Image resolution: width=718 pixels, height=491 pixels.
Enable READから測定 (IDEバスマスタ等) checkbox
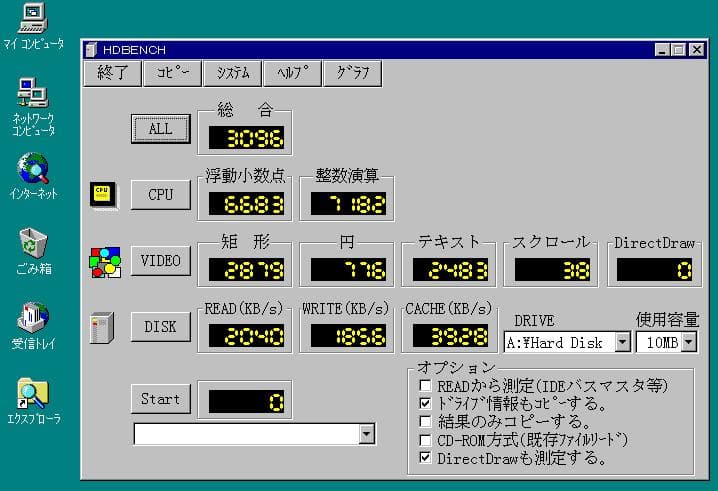pyautogui.click(x=425, y=386)
